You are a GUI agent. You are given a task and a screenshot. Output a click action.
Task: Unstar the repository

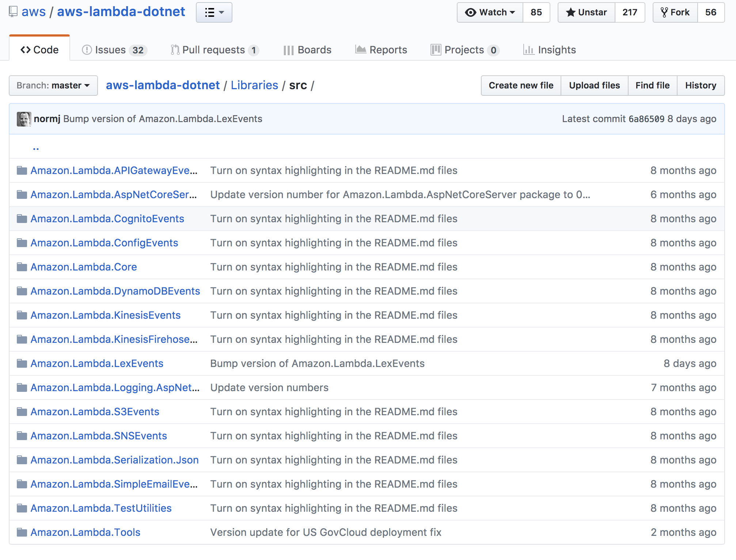(x=587, y=12)
